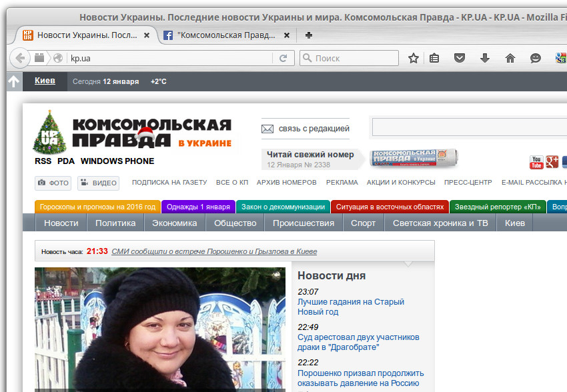This screenshot has width=567, height=392.
Task: Click the Google+ social icon
Action: coord(552,162)
